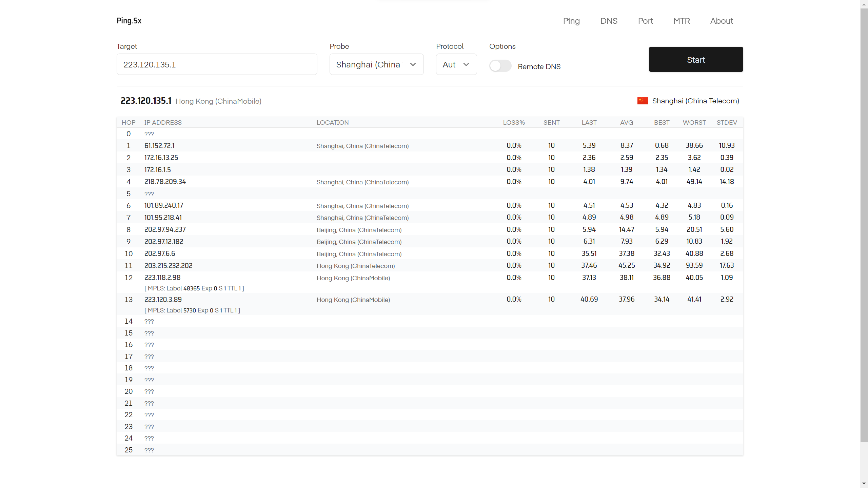Screen dimensions: 868x488
Task: Open the About page
Action: [722, 21]
